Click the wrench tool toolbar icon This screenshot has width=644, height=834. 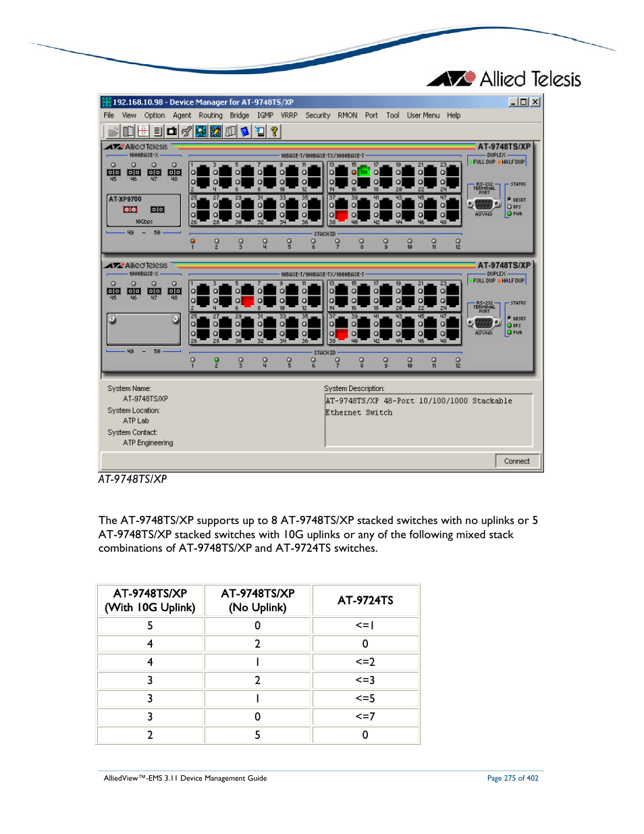(186, 131)
